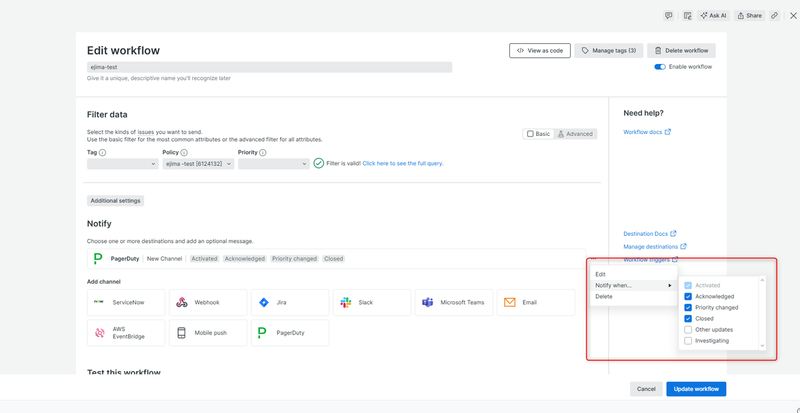Toggle the Enable workflow switch
The image size is (800, 413).
[x=660, y=67]
